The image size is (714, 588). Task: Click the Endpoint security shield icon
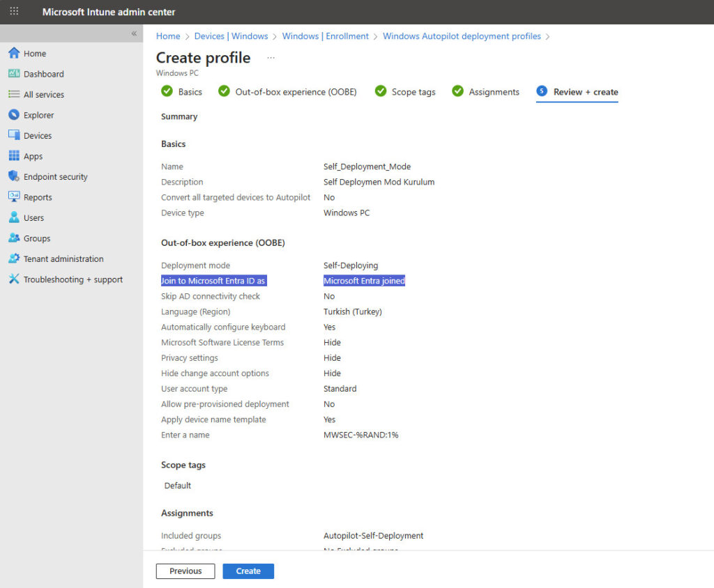click(x=14, y=177)
